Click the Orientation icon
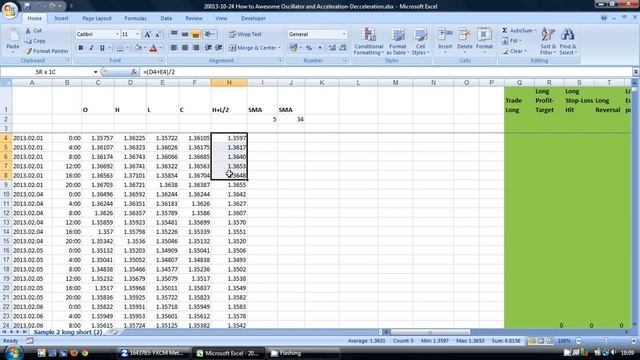 (209, 34)
